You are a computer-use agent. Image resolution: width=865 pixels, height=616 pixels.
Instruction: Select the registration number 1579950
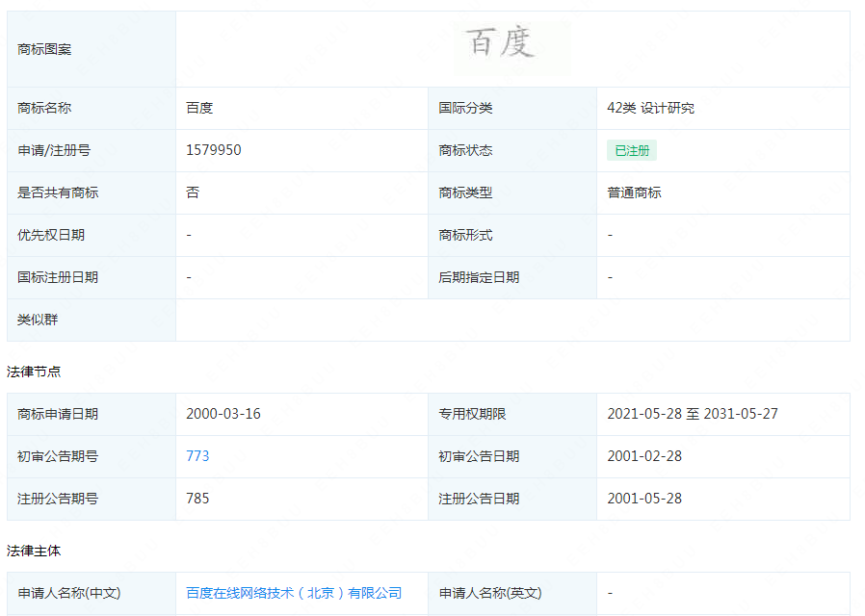[x=214, y=150]
